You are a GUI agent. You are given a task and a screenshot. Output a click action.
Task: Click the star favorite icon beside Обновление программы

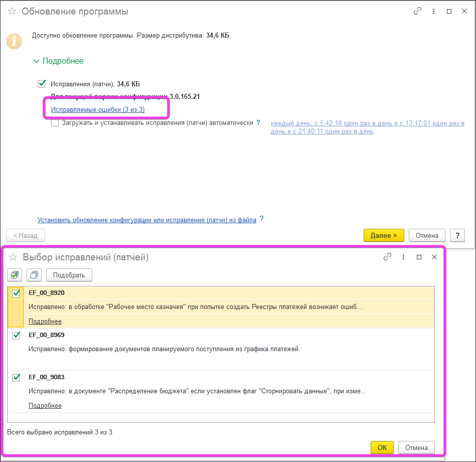[x=12, y=11]
